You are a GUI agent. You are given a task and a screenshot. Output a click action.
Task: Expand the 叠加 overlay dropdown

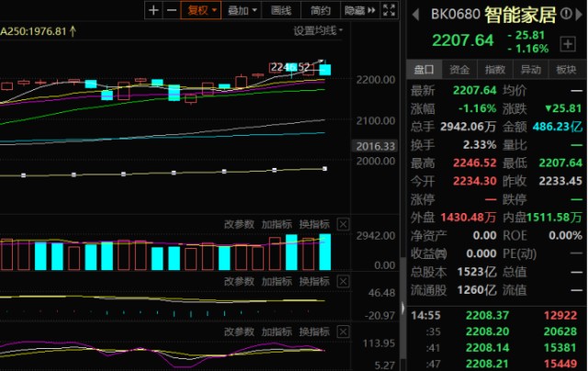(x=243, y=10)
